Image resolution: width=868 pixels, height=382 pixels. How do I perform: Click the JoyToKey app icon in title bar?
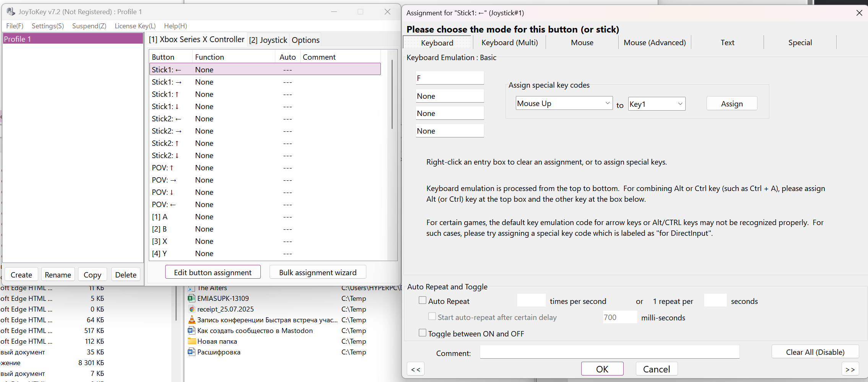point(11,11)
